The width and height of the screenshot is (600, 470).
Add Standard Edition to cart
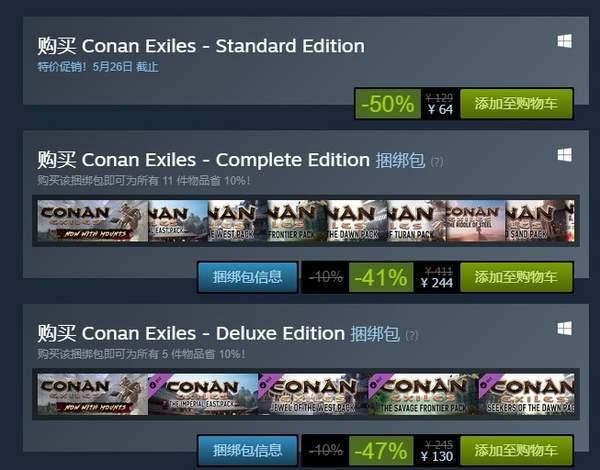point(516,104)
